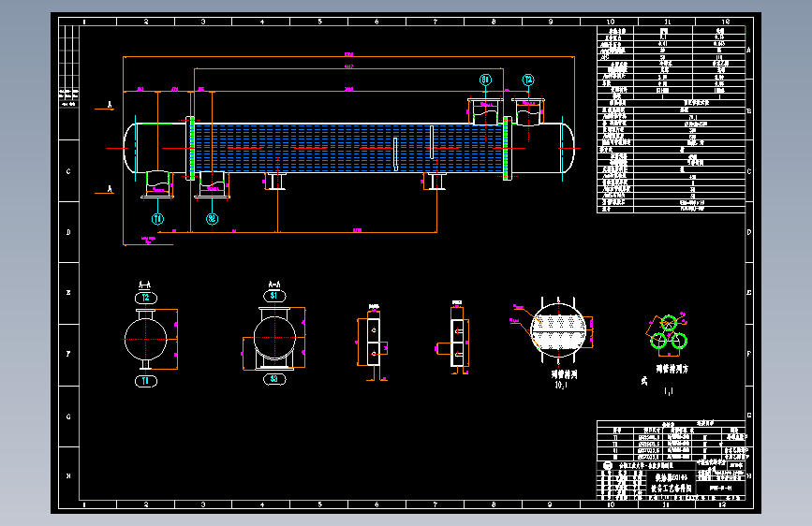Click the T2 nozzle balloon above the right channel
Screen dimensions: 812x526
pyautogui.click(x=528, y=80)
